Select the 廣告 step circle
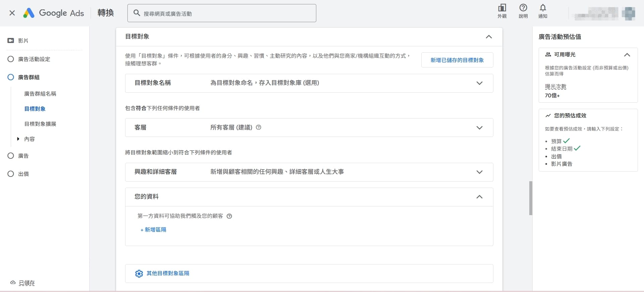The height and width of the screenshot is (292, 644). (11, 156)
